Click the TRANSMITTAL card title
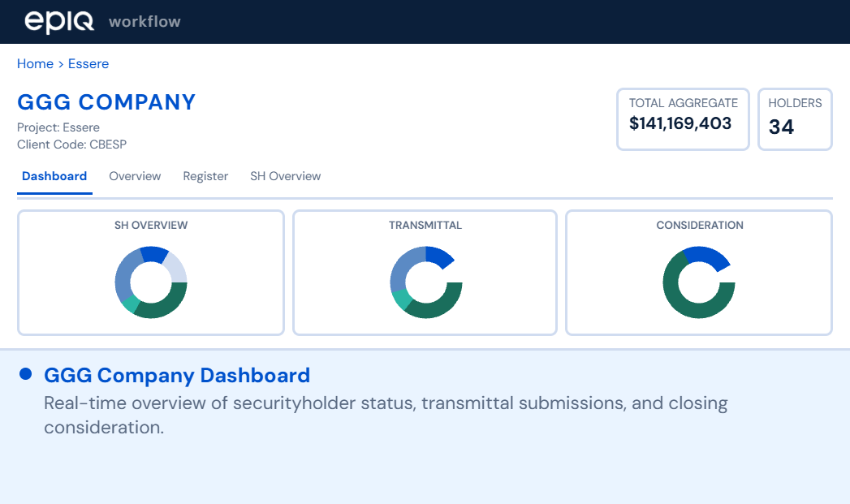 (x=425, y=225)
